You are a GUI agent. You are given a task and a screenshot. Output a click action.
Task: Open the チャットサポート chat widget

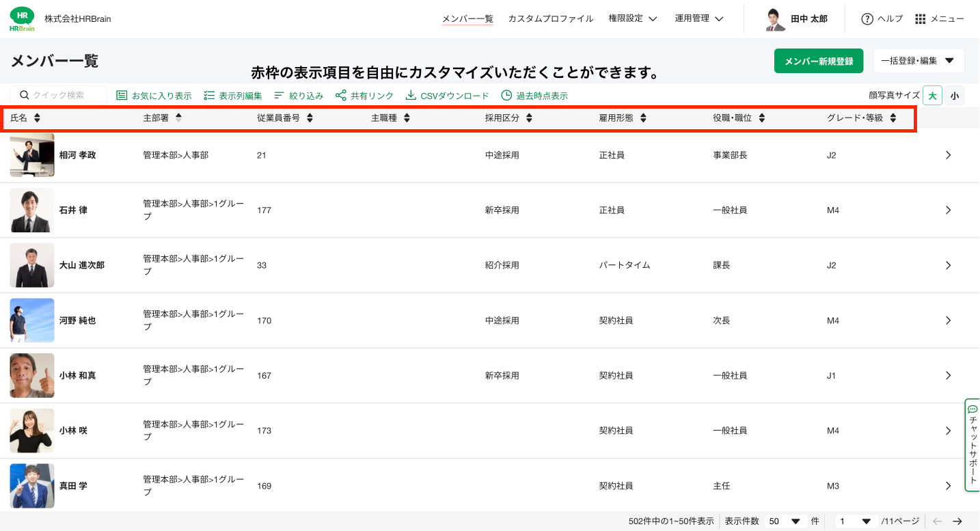pos(972,444)
